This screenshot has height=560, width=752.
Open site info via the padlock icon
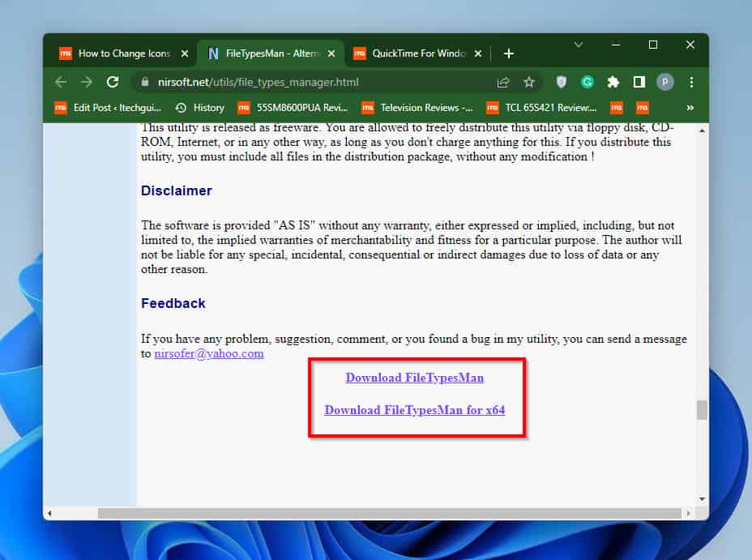click(143, 82)
